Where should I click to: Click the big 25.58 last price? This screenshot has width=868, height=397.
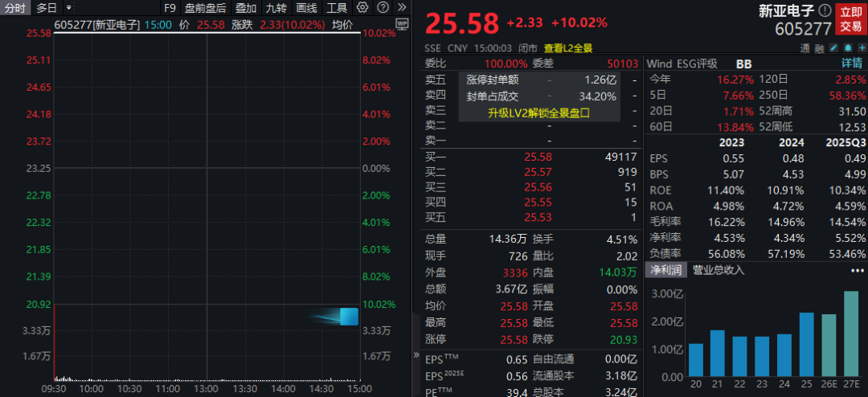tap(461, 23)
